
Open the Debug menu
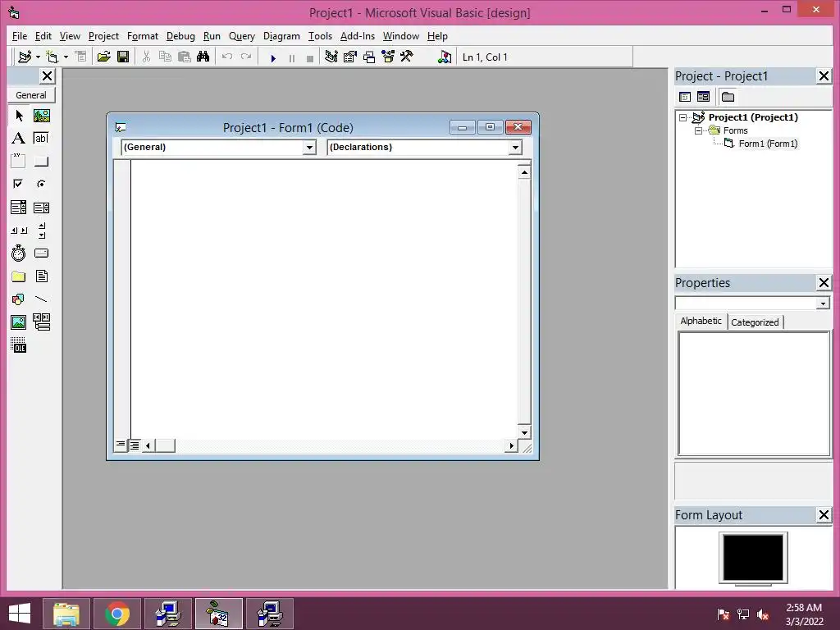click(180, 36)
